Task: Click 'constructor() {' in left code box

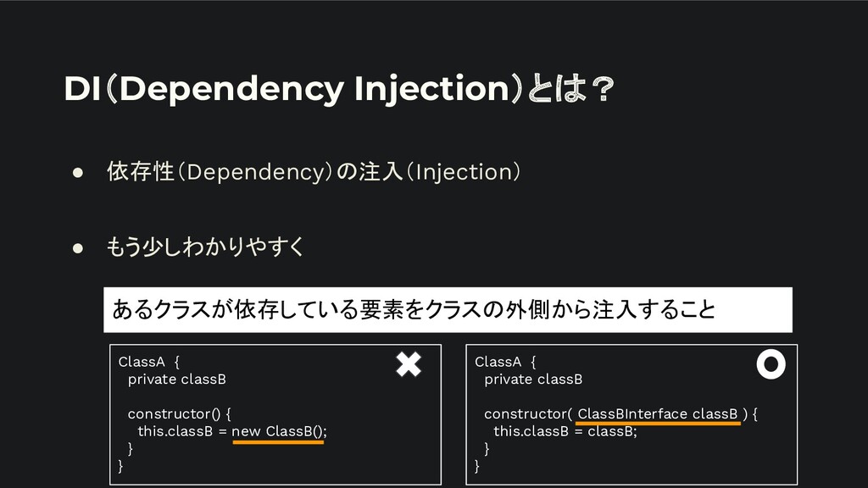Action: (180, 413)
